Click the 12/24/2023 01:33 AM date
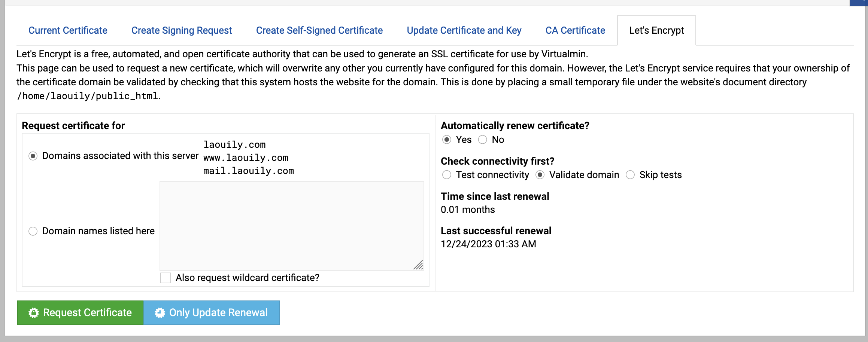Screen dimensions: 868x342 coord(488,244)
